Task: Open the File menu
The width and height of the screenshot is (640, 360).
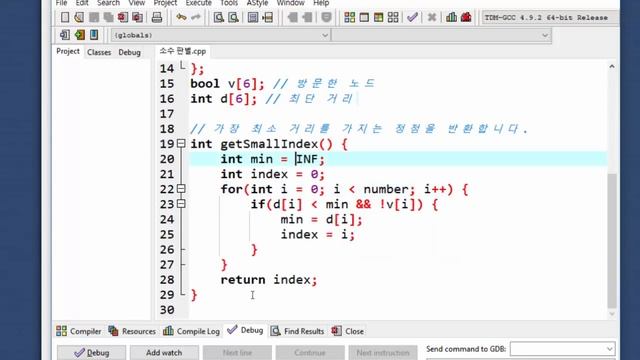Action: pos(61,3)
